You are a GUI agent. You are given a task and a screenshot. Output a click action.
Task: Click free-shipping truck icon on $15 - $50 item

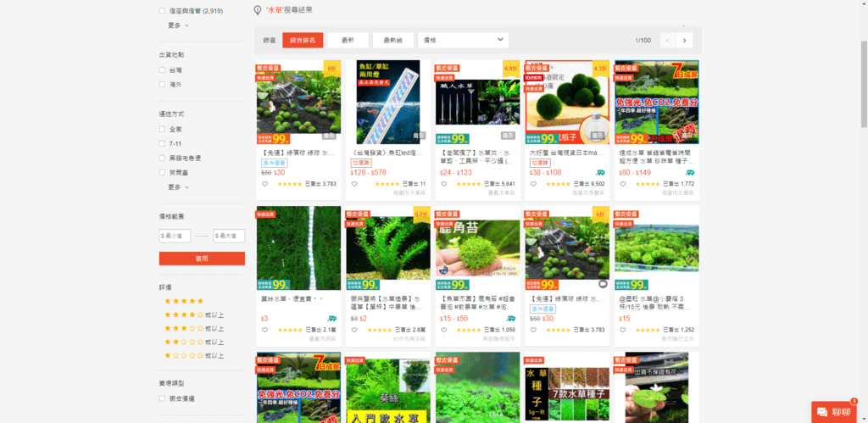(511, 319)
